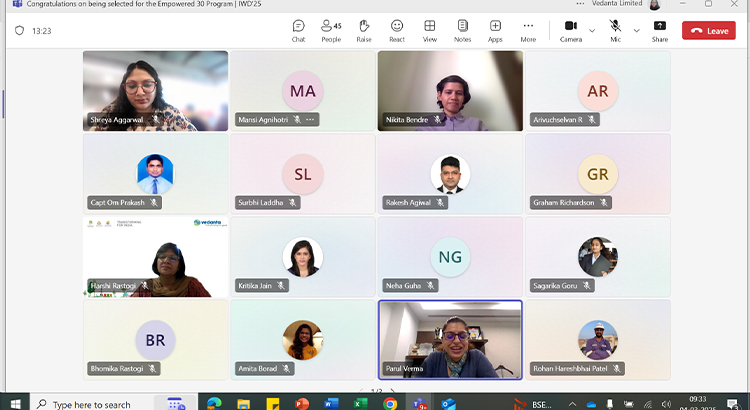Toggle the Camera on or off

pyautogui.click(x=570, y=30)
